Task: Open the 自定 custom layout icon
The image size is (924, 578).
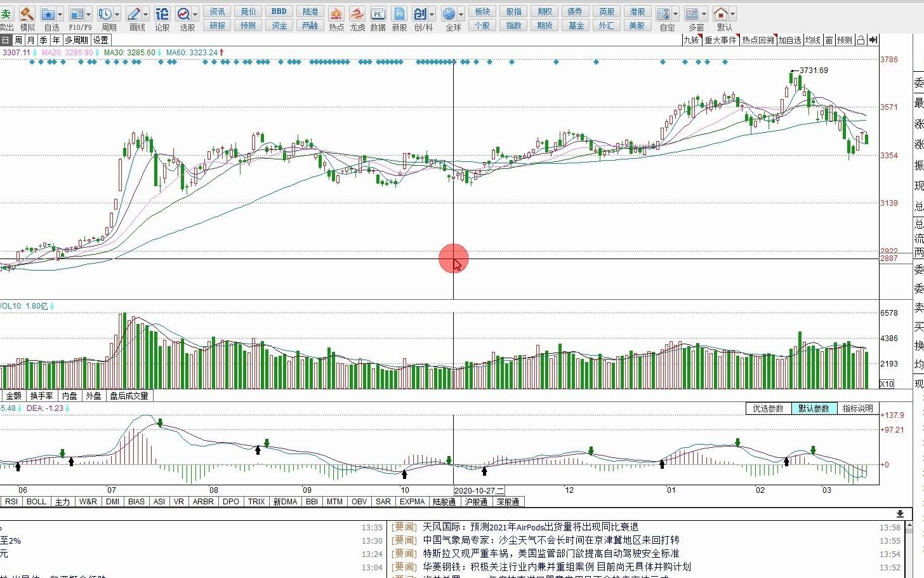Action: tap(663, 13)
